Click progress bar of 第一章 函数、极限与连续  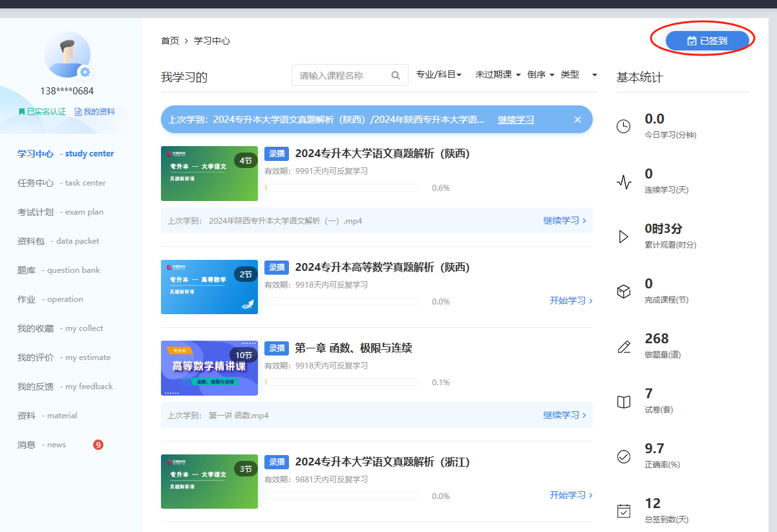(x=342, y=382)
